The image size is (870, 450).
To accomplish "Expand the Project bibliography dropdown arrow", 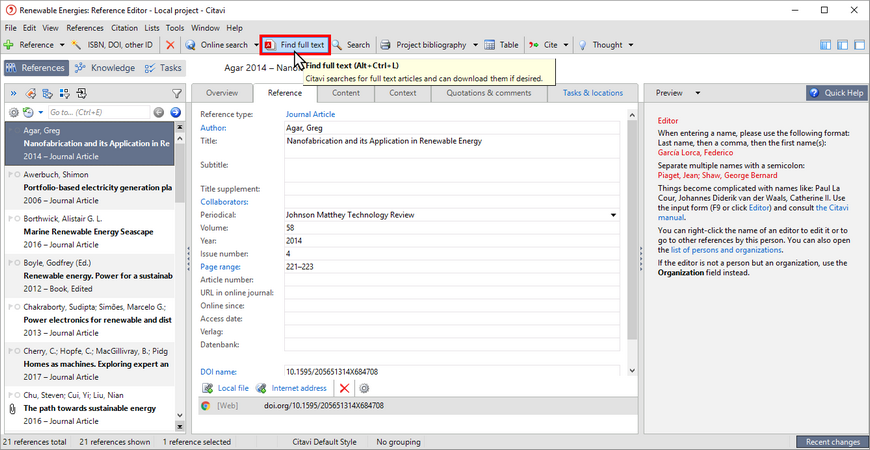I will (476, 45).
